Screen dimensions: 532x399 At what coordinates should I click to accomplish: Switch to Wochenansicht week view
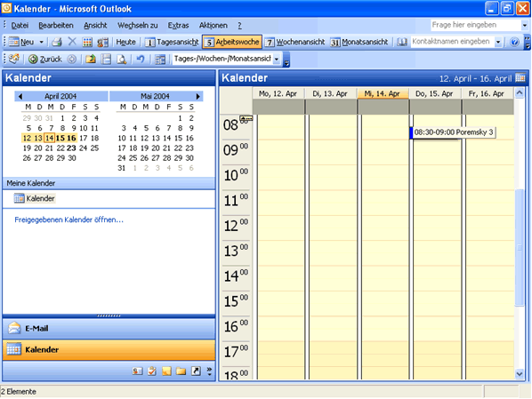[294, 42]
